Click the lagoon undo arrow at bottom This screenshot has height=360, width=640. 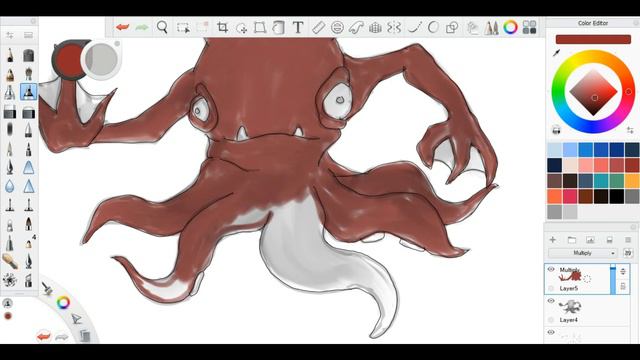tap(43, 336)
